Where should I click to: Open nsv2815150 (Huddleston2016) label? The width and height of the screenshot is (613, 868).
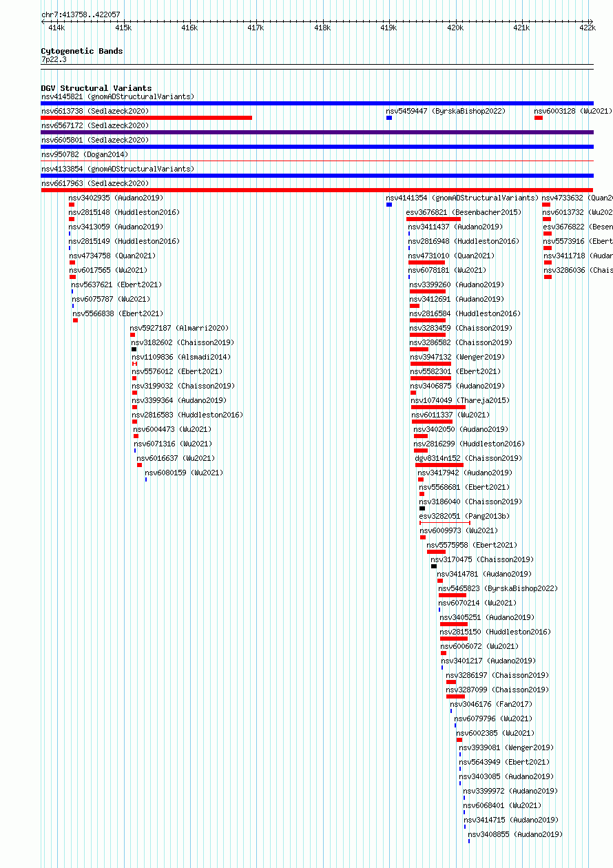(496, 632)
